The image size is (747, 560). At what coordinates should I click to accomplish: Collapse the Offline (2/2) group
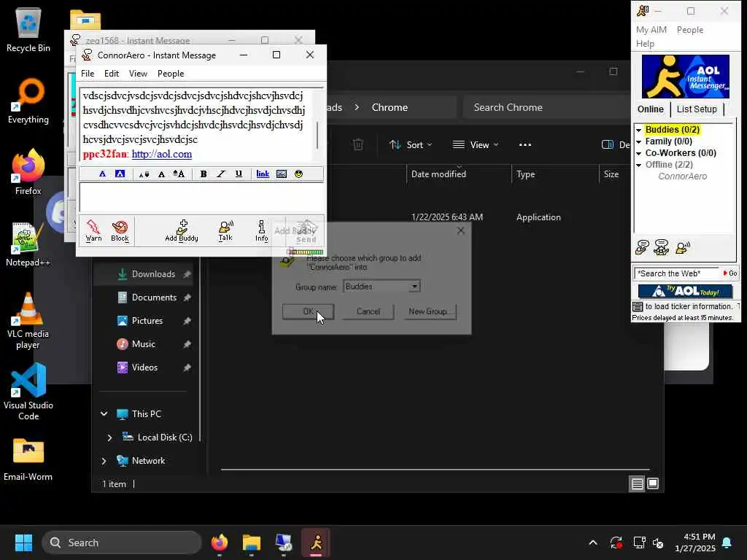coord(639,165)
